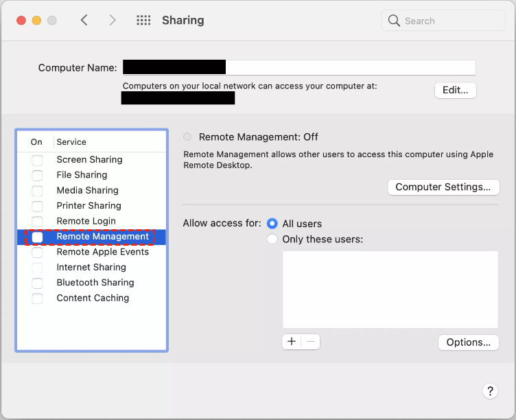Turn on the Remote Management checkbox
Image resolution: width=516 pixels, height=420 pixels.
click(37, 237)
